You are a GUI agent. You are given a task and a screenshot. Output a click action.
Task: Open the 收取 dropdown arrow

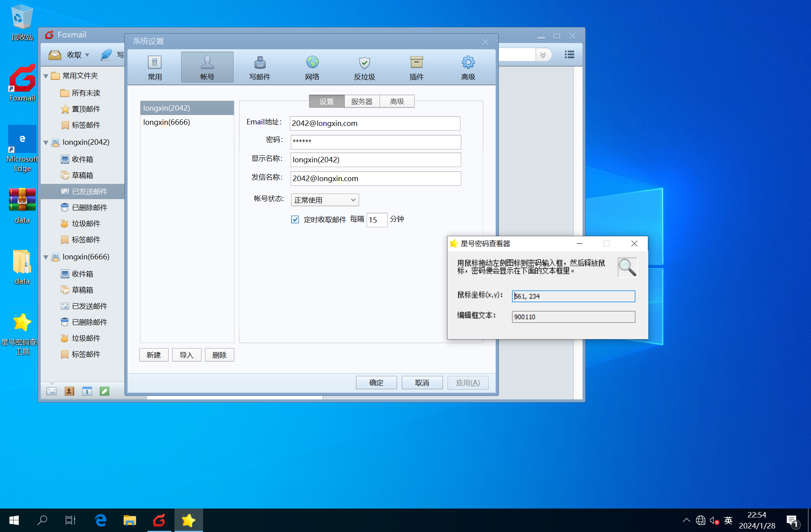click(87, 55)
